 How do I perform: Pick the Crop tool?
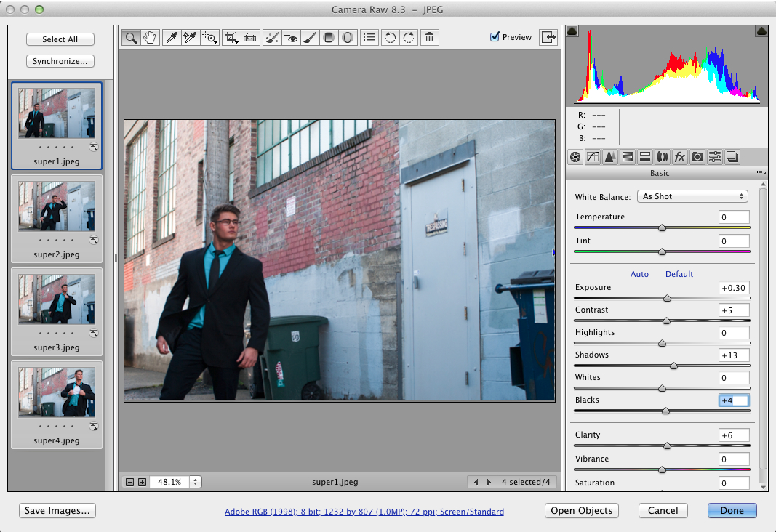(232, 38)
